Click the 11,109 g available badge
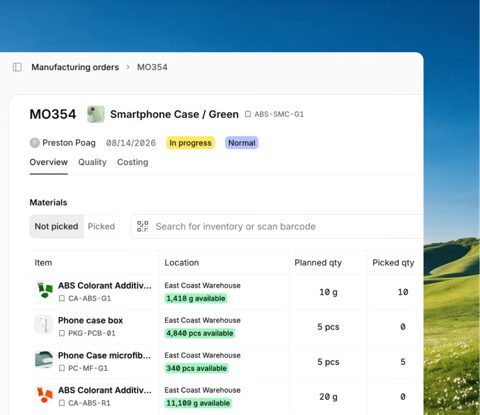Screen dimensions: 480x415 (198, 403)
